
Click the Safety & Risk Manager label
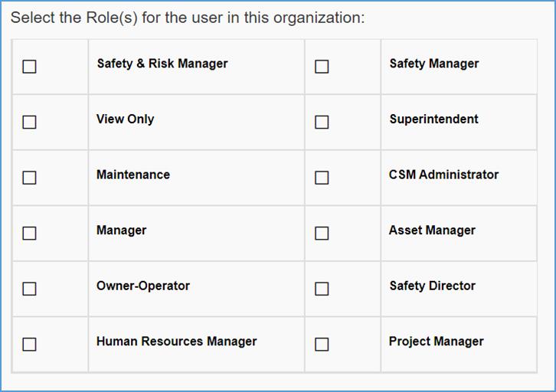[162, 64]
